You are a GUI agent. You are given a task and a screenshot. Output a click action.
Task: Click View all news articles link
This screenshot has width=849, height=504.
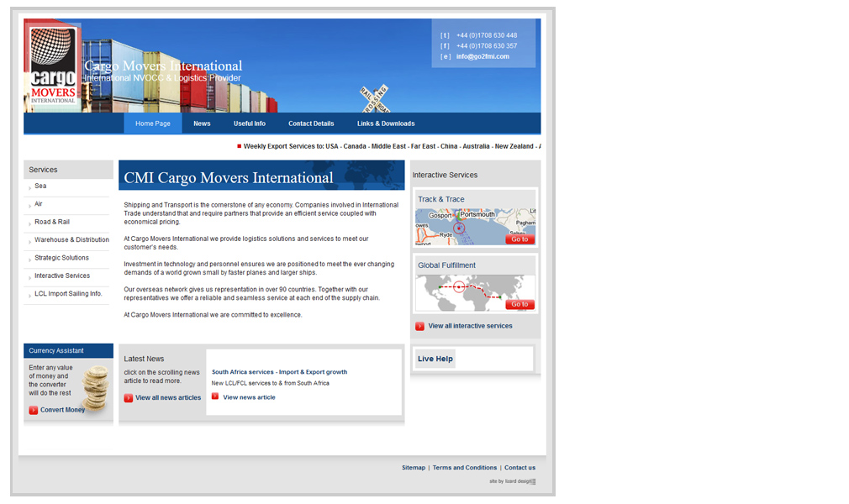pos(168,397)
